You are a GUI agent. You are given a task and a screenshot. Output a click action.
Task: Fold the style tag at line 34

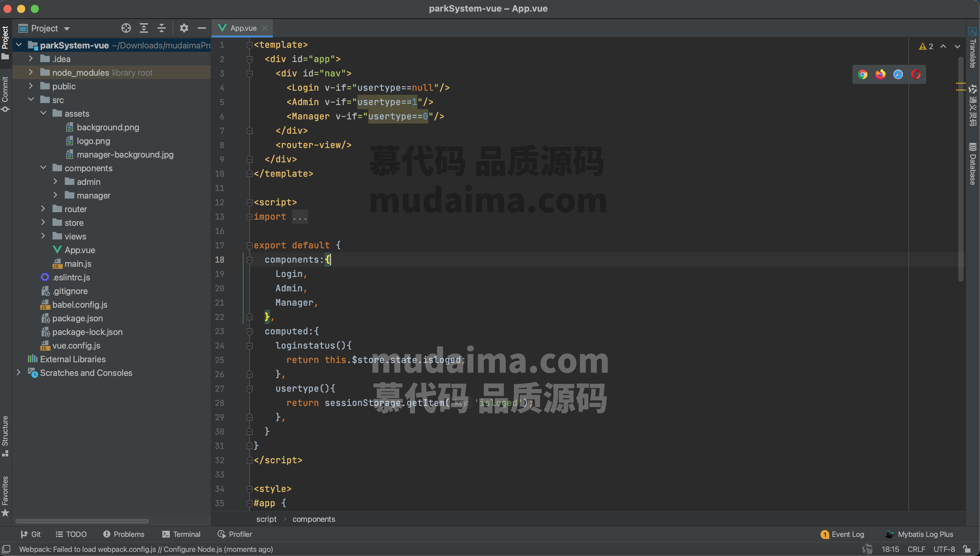[x=250, y=489]
